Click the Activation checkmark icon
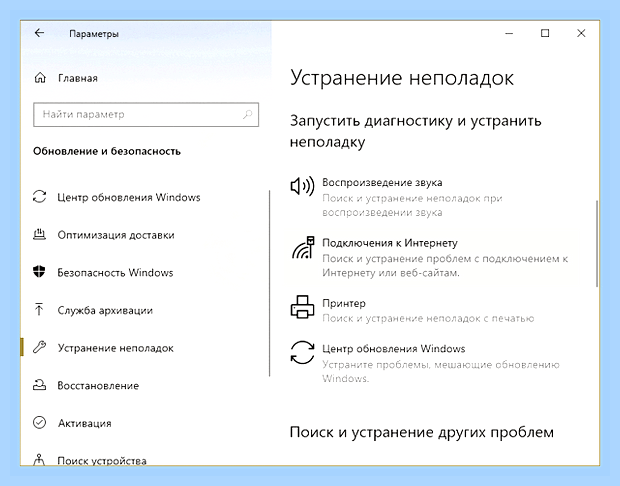This screenshot has height=486, width=620. (39, 422)
